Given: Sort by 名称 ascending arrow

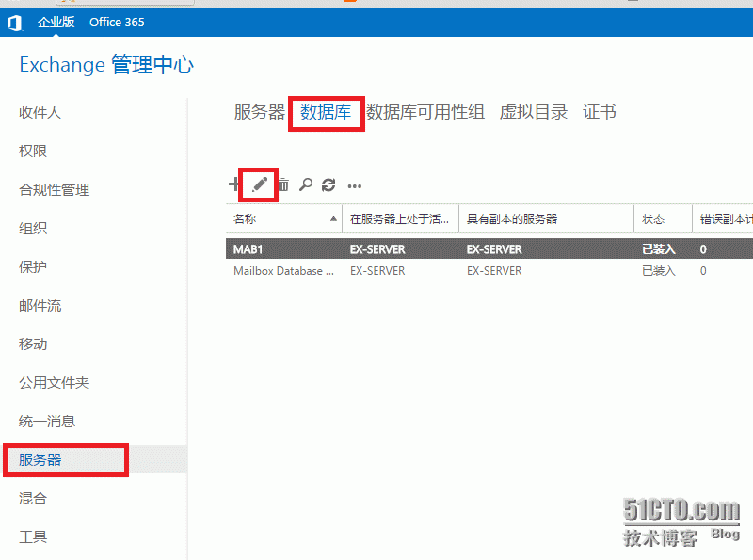Looking at the screenshot, I should [333, 219].
